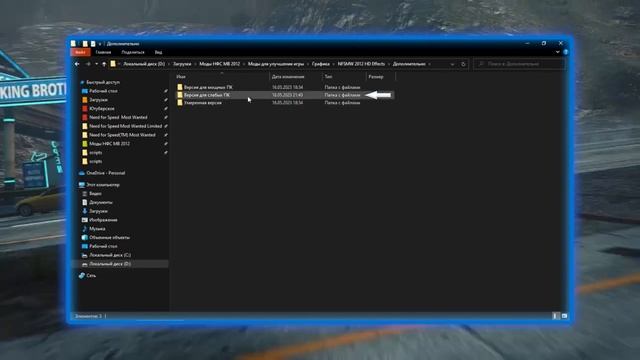Open pinned Моды НФС МВ 2012 folder
The width and height of the screenshot is (640, 360).
click(x=109, y=144)
